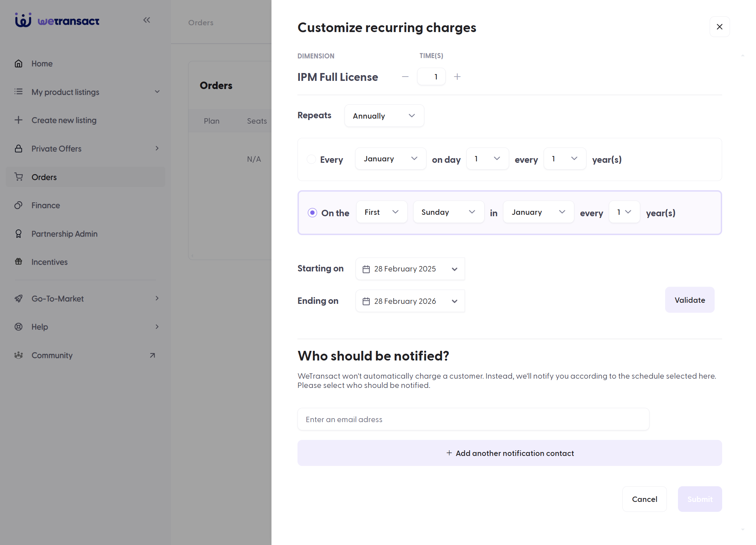Image resolution: width=756 pixels, height=545 pixels.
Task: Expand the My product listings menu
Action: coord(157,92)
